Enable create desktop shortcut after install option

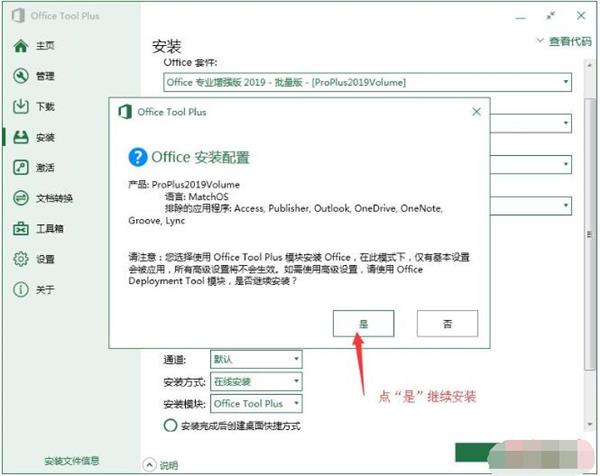[x=169, y=425]
